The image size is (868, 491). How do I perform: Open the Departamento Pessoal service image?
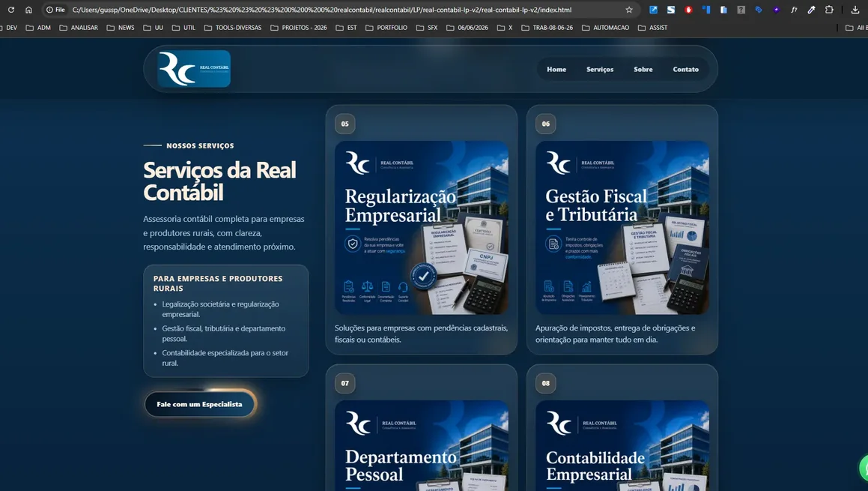coord(421,445)
